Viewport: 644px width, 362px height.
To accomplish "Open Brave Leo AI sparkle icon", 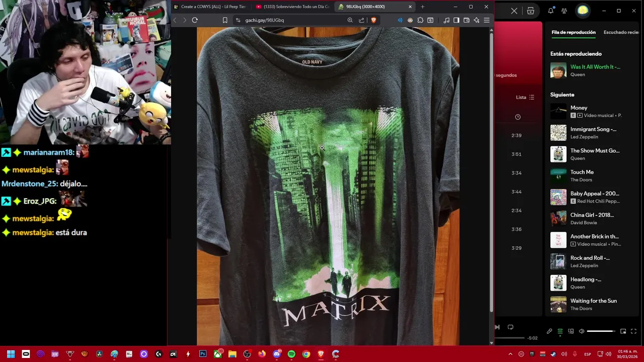I will click(x=476, y=20).
